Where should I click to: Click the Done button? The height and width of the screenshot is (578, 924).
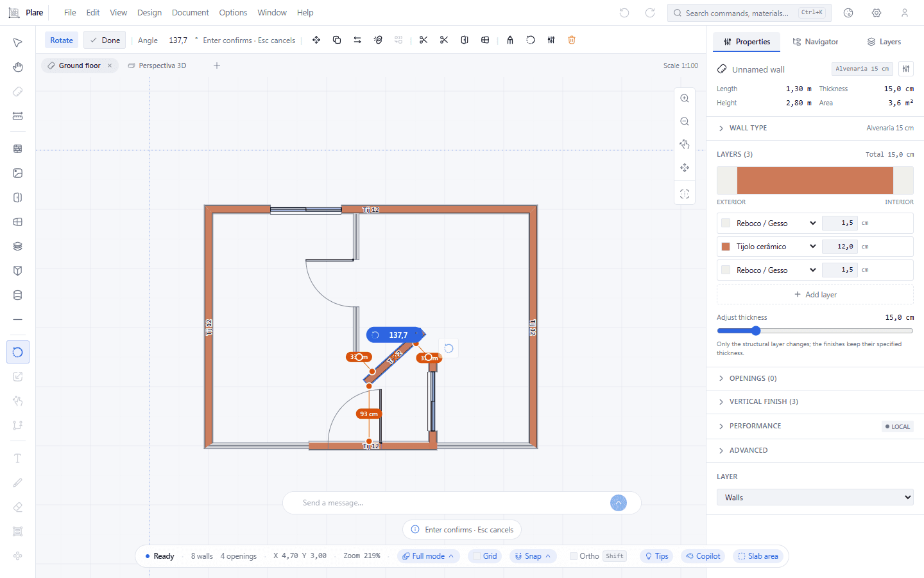(105, 40)
